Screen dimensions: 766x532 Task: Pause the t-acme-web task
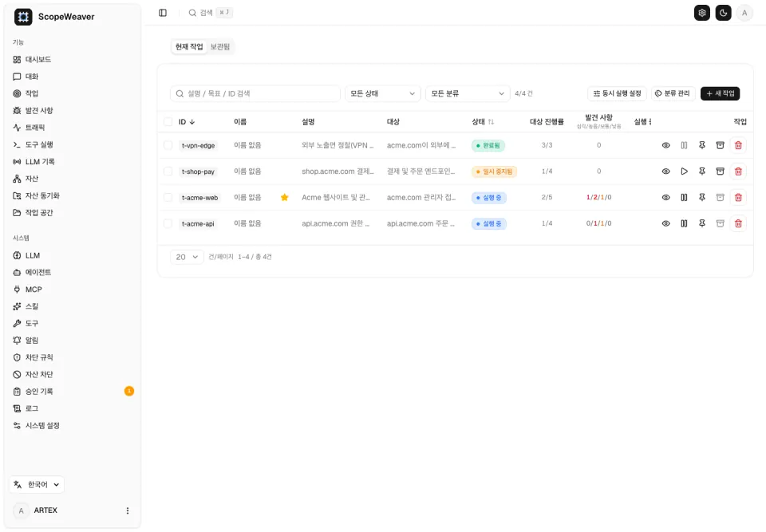[x=684, y=197]
